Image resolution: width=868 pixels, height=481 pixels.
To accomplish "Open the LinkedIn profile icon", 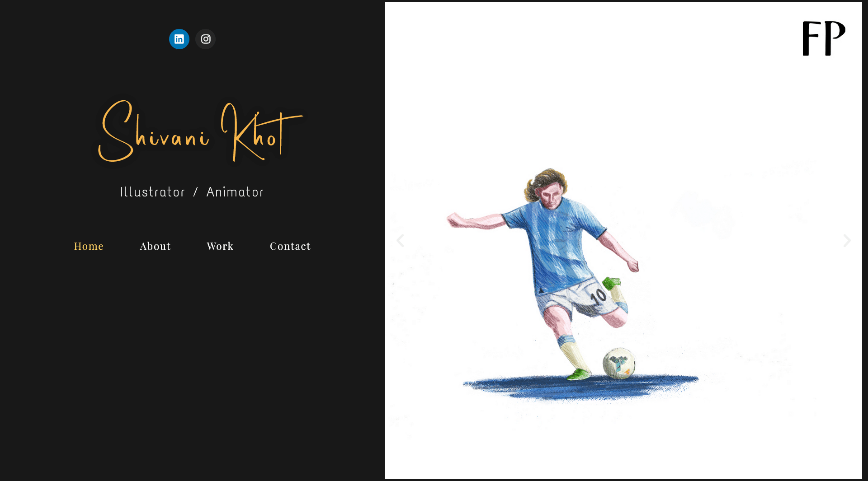I will click(179, 39).
